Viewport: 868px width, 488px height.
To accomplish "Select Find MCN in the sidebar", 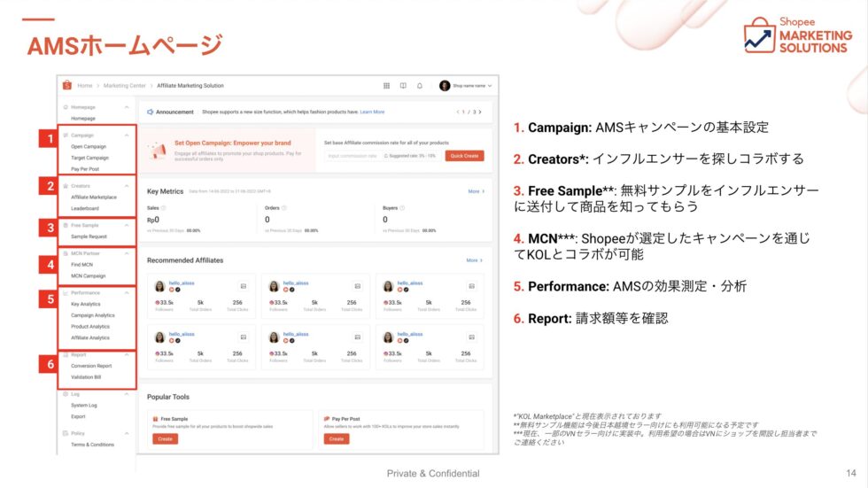I will point(81,265).
